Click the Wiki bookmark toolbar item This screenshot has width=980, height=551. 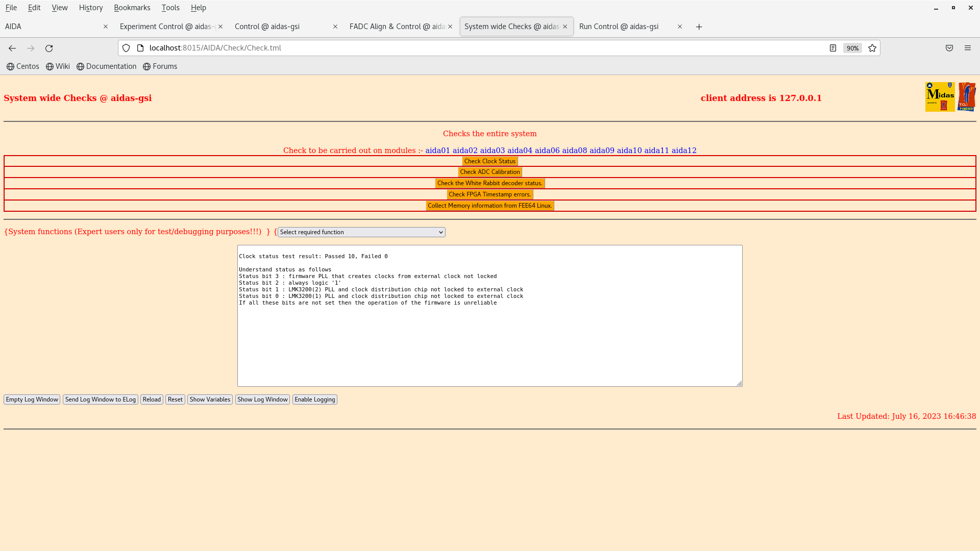click(x=58, y=66)
